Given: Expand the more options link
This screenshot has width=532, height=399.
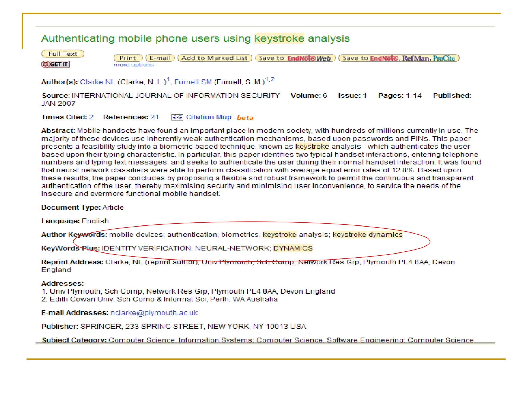Looking at the screenshot, I should pyautogui.click(x=134, y=65).
